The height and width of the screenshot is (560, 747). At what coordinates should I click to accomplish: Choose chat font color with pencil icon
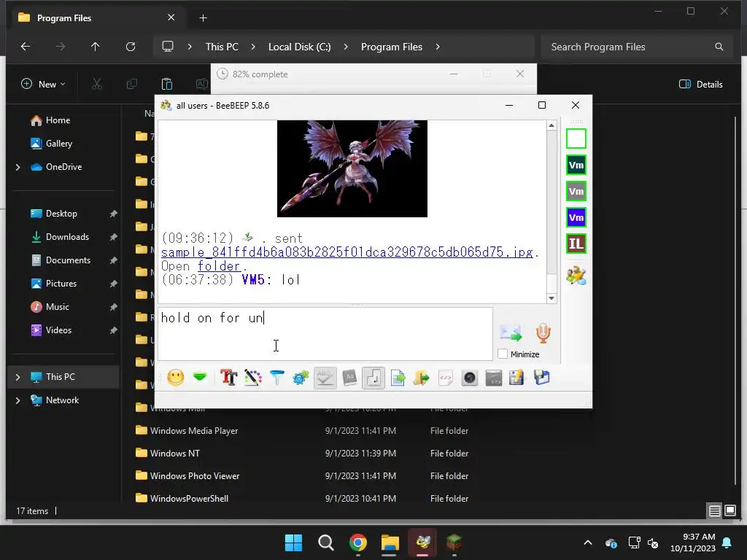click(x=253, y=378)
